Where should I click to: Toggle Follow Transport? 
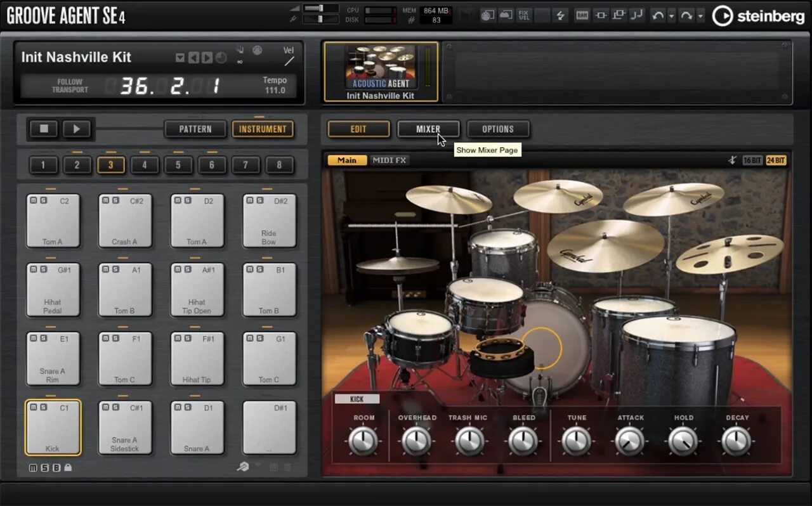[x=70, y=86]
